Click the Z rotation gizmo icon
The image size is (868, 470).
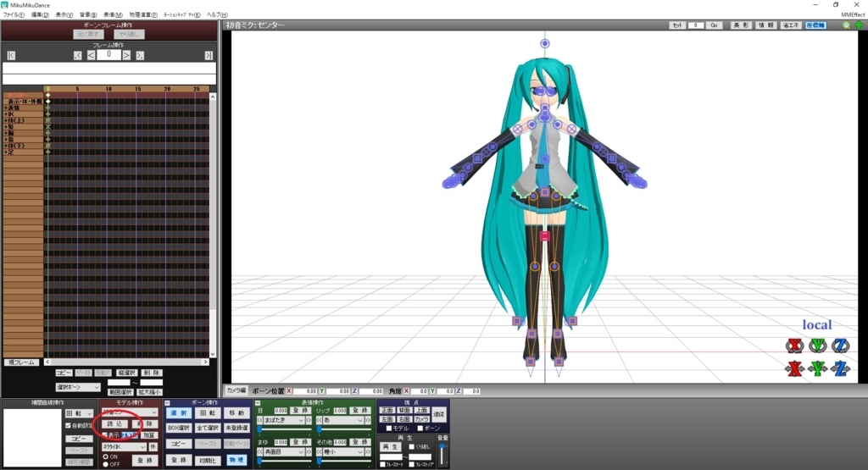click(x=840, y=346)
